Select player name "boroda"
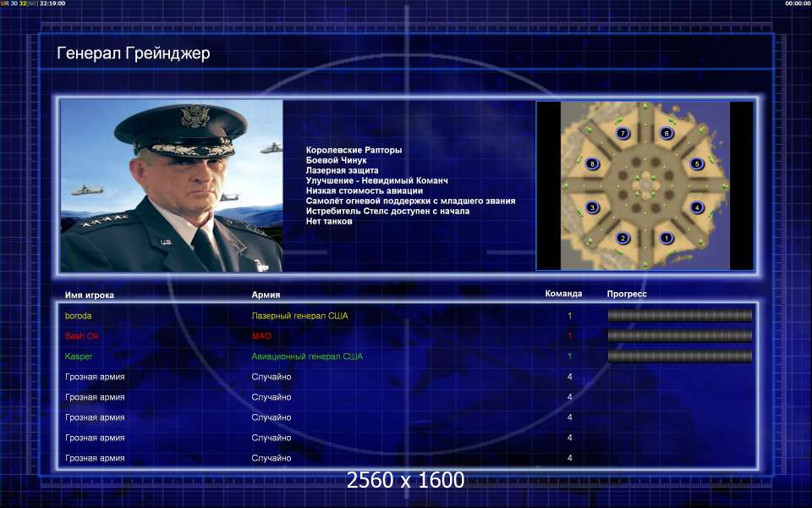812x508 pixels. (x=78, y=316)
